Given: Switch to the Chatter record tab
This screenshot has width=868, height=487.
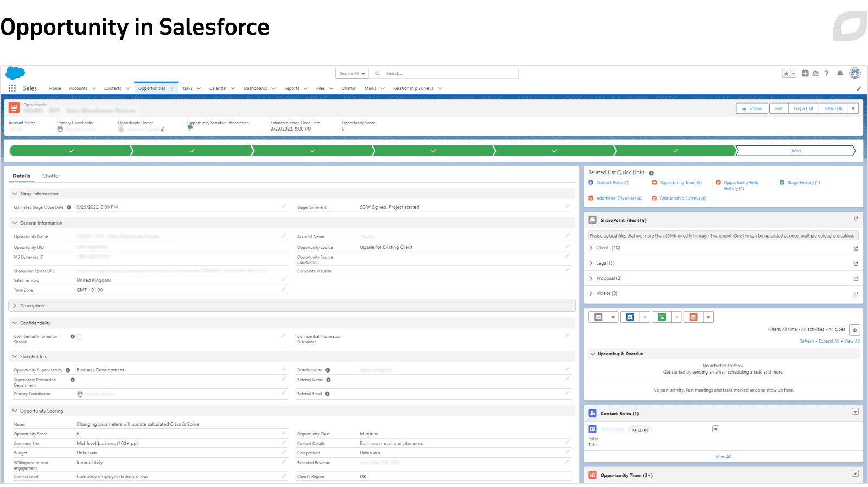Looking at the screenshot, I should (51, 176).
